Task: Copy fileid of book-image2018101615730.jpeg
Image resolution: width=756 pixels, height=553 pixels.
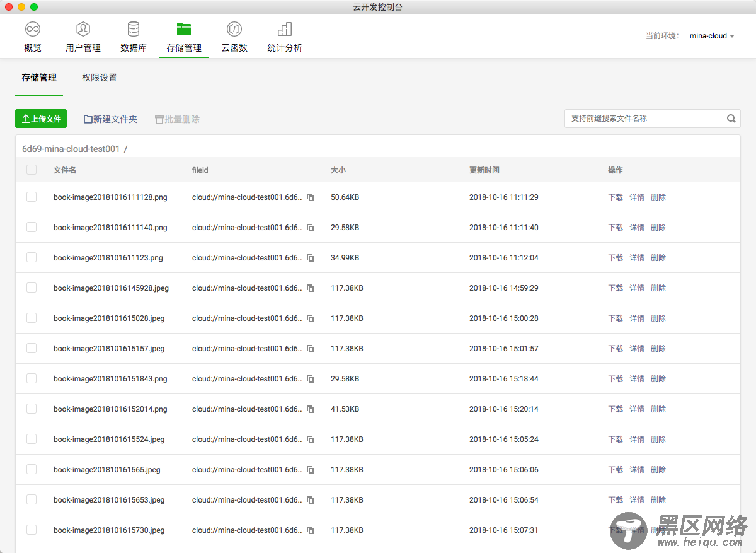Action: pyautogui.click(x=310, y=530)
